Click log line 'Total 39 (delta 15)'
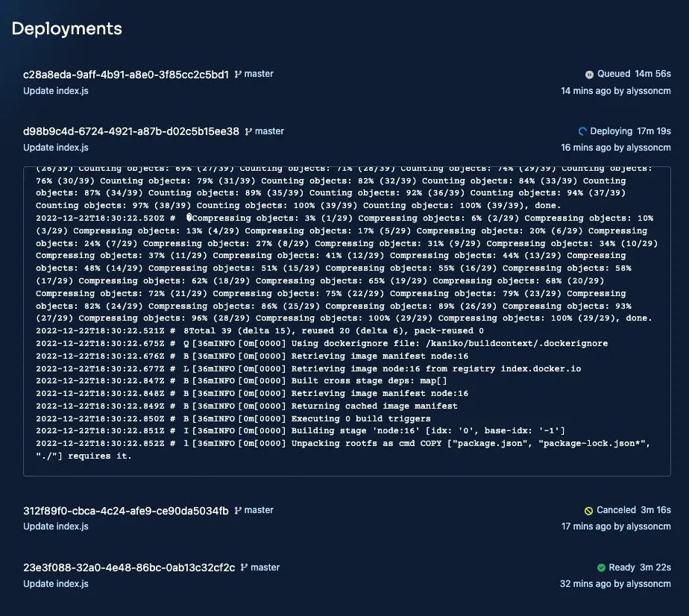 pos(259,331)
